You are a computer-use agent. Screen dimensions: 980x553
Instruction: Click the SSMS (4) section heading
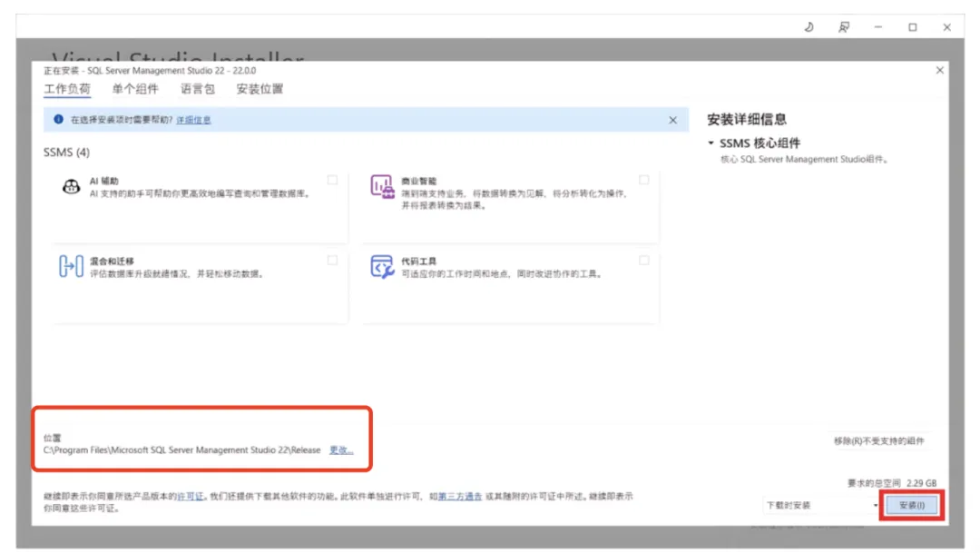(x=66, y=152)
